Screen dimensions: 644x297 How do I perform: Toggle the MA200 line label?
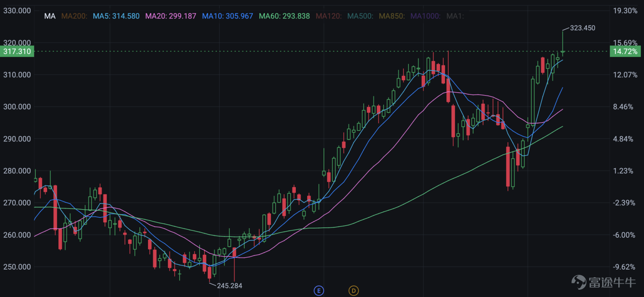(x=74, y=16)
